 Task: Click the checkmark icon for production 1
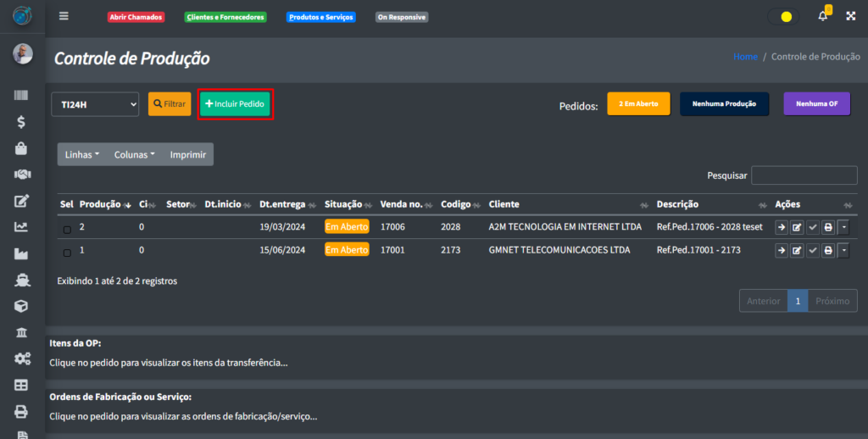pos(812,251)
